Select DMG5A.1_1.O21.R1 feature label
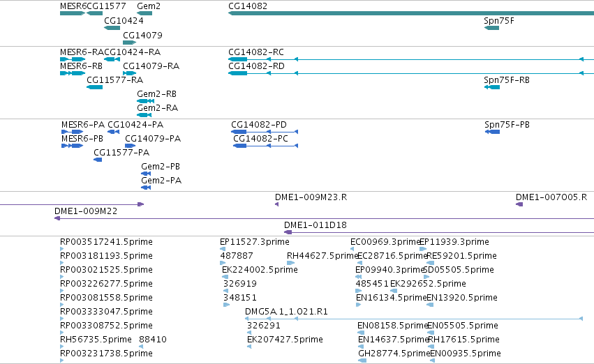Screen dimensions: 594x364 point(286,312)
